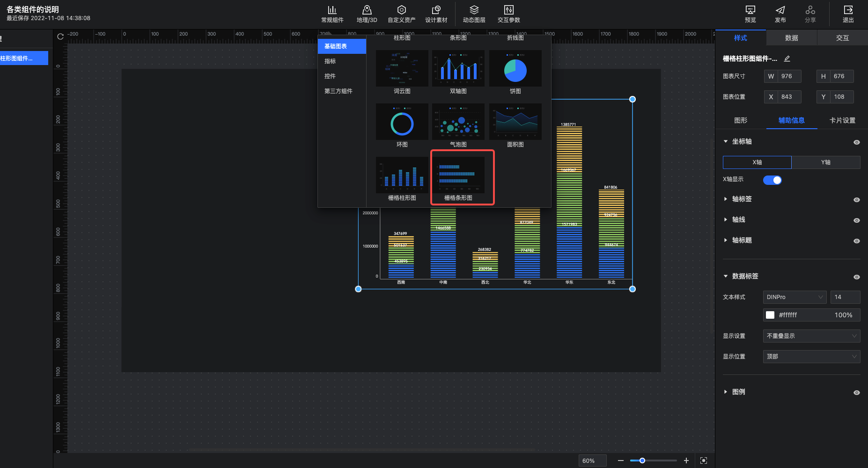The width and height of the screenshot is (868, 468).
Task: Open the 动态图层 panel
Action: click(x=474, y=14)
